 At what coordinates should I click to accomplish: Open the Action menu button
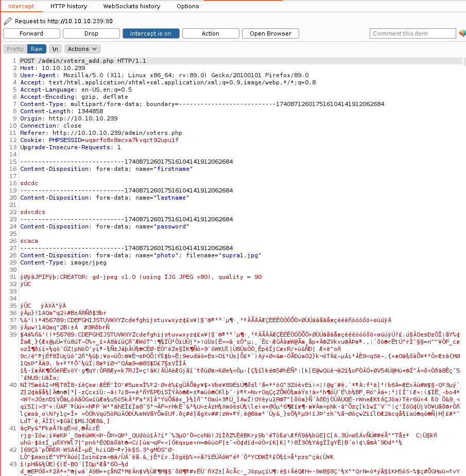tap(210, 33)
